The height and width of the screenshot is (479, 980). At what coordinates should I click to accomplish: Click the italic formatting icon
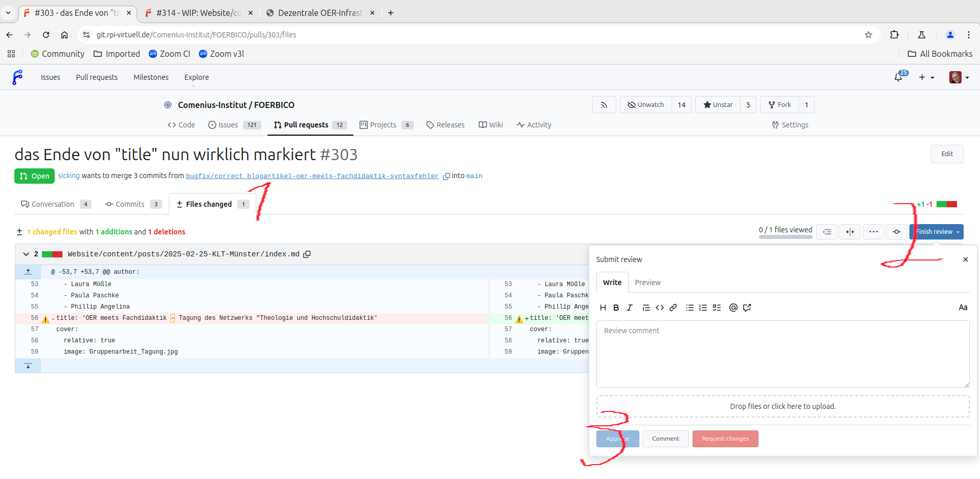coord(630,308)
